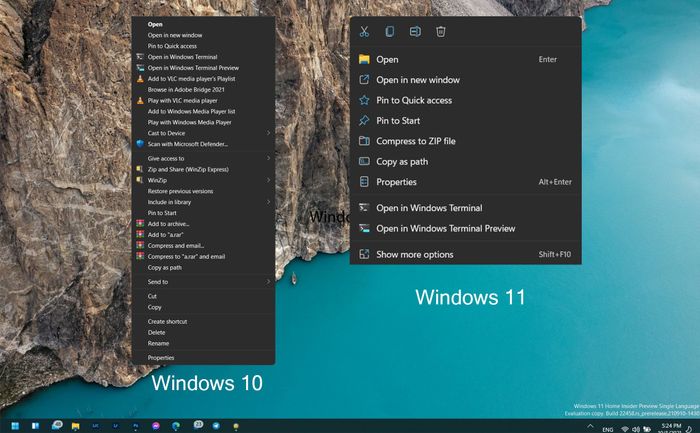Open Telegram from the taskbar
This screenshot has width=700, height=433.
click(216, 426)
